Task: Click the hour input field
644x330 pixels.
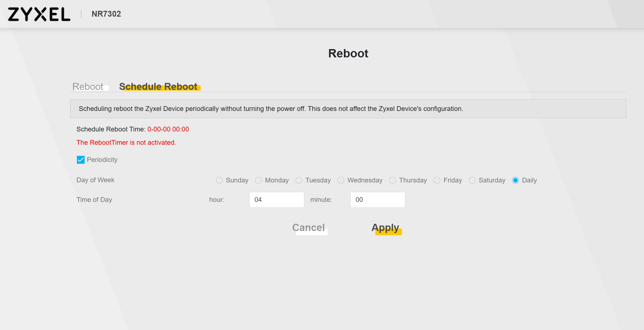Action: pyautogui.click(x=276, y=200)
